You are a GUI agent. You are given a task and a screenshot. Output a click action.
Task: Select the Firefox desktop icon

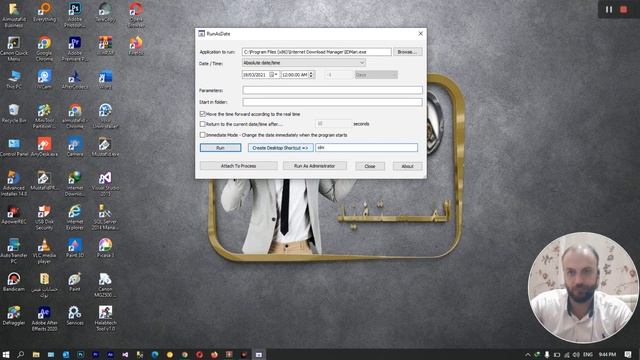coord(136,46)
